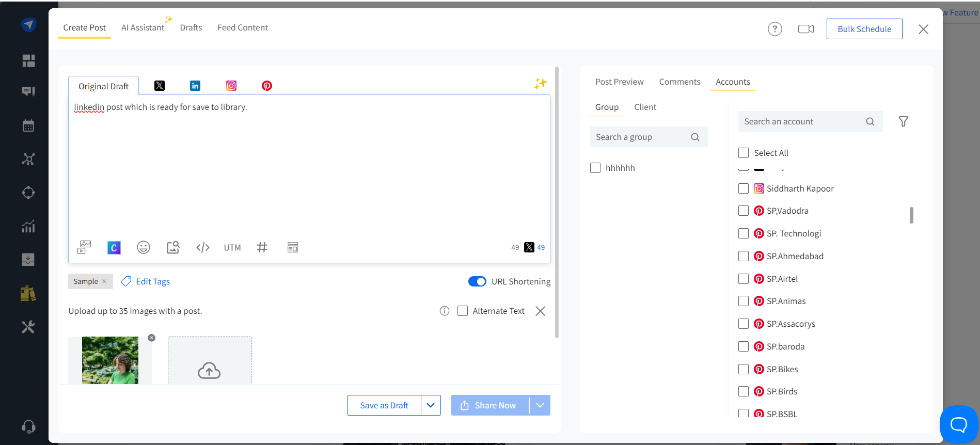Enable the Alternate Text checkbox
The width and height of the screenshot is (980, 445).
[x=463, y=311]
